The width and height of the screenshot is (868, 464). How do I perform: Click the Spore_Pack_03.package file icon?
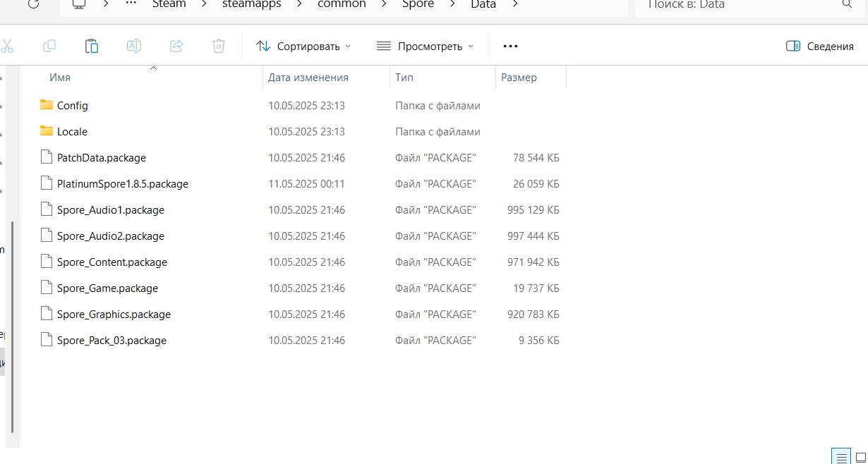(47, 340)
